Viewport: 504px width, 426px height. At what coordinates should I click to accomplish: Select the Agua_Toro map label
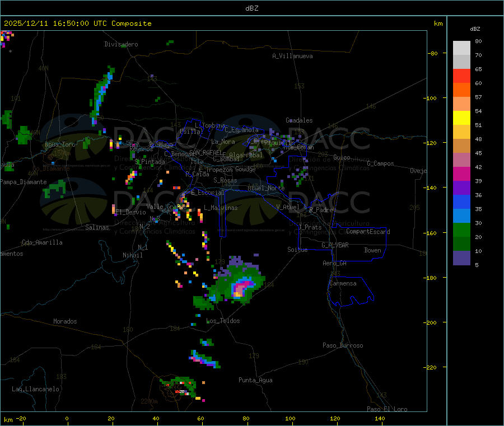[60, 144]
